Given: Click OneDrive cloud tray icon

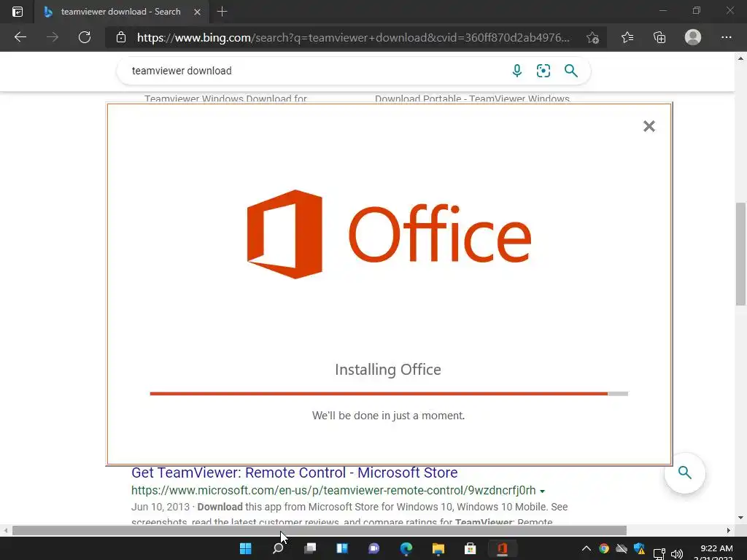Looking at the screenshot, I should pyautogui.click(x=622, y=548).
